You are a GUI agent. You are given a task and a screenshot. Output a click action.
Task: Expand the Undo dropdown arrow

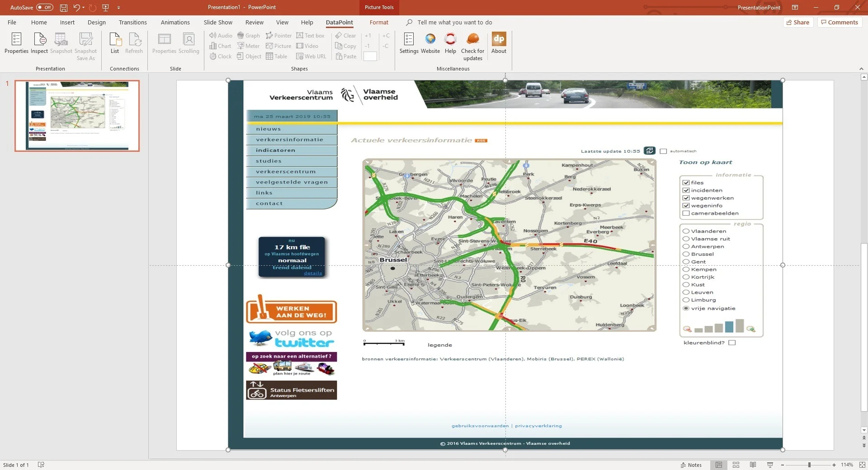click(x=84, y=8)
